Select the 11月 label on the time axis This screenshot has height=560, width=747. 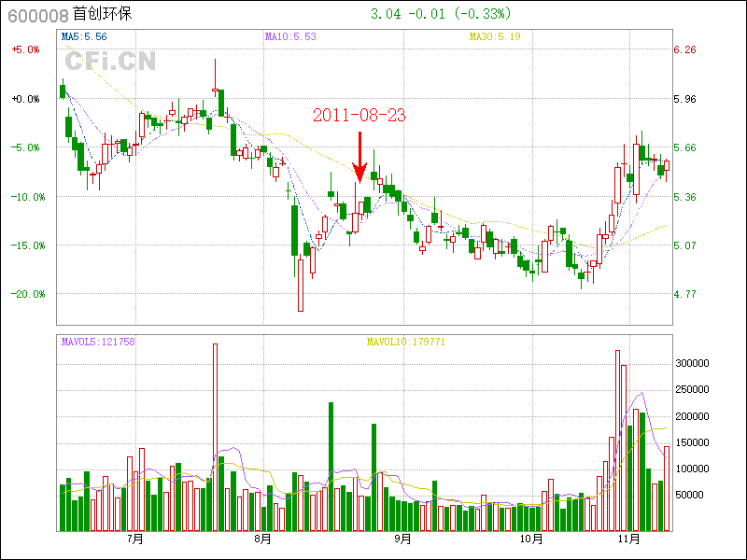click(x=629, y=539)
